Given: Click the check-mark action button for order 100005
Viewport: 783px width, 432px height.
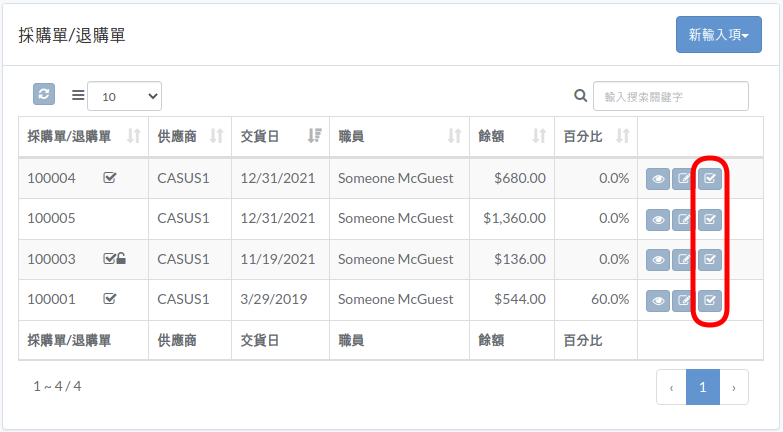Looking at the screenshot, I should (710, 220).
